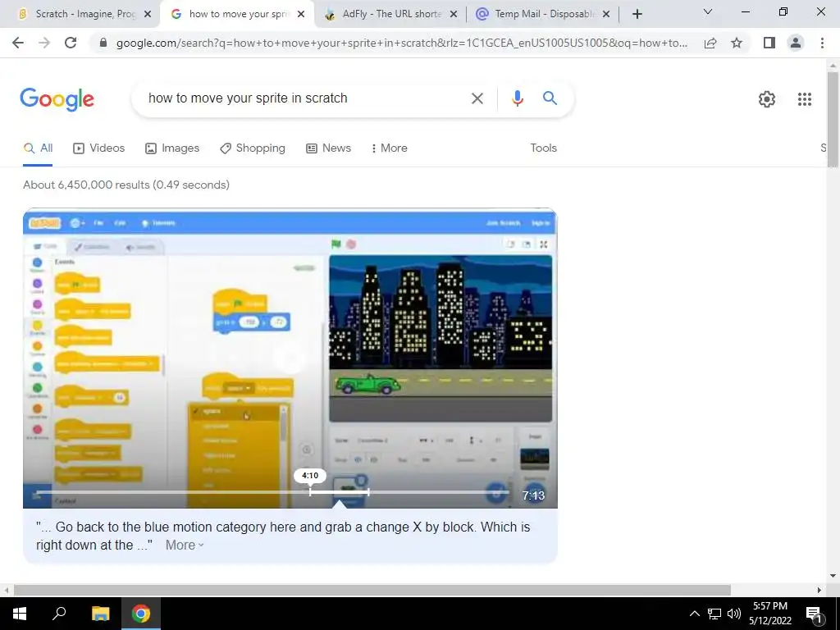The height and width of the screenshot is (630, 840).
Task: Close the Temp Mail tab
Action: pyautogui.click(x=606, y=15)
